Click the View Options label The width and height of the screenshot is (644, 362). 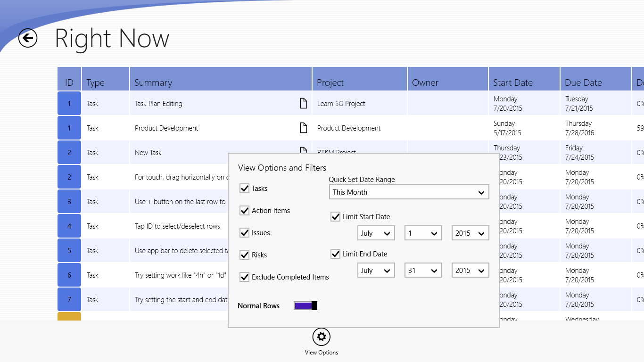(x=322, y=353)
